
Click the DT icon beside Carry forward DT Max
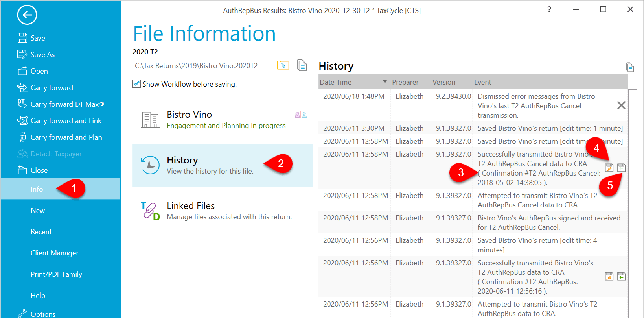click(22, 104)
